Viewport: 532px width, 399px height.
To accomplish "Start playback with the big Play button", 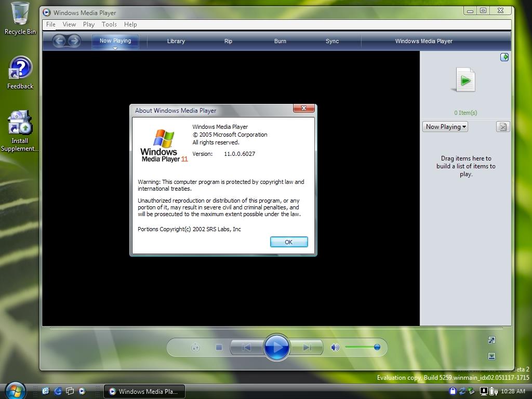I will click(276, 347).
